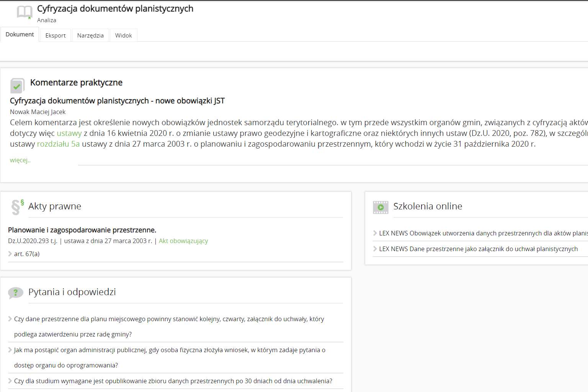Click the Akty prawne paragraph symbol icon
The width and height of the screenshot is (588, 392).
(x=17, y=207)
